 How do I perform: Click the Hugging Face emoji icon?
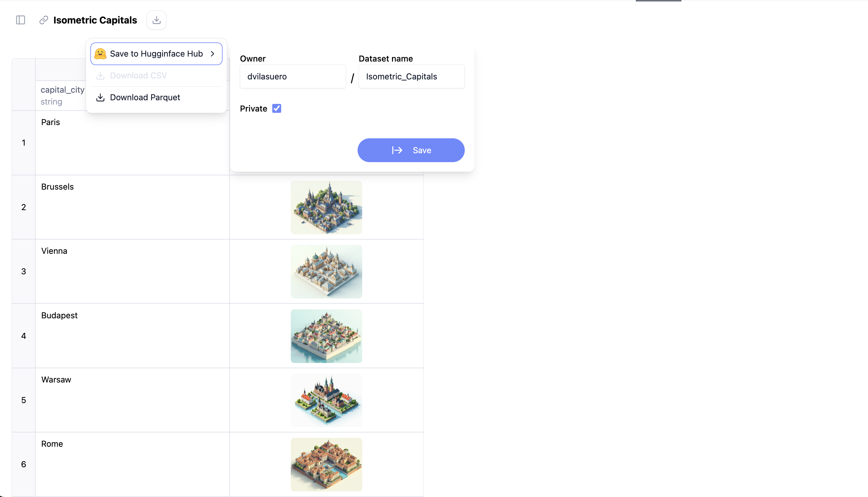point(100,54)
